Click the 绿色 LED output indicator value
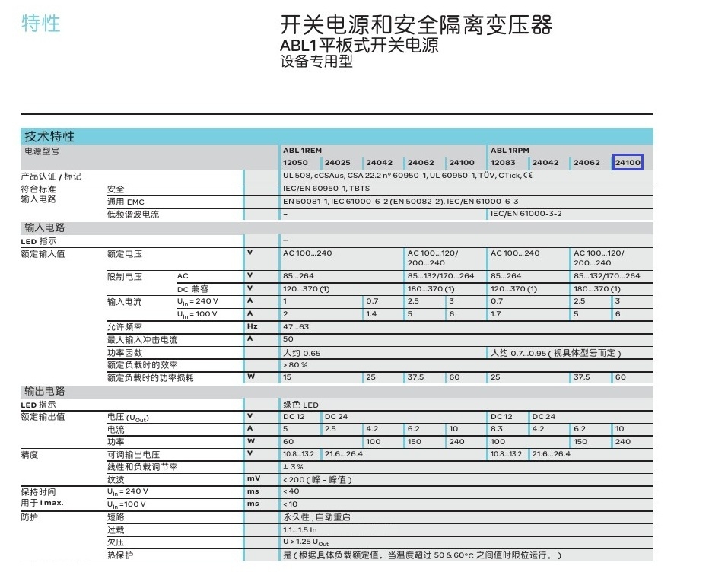 pyautogui.click(x=300, y=405)
